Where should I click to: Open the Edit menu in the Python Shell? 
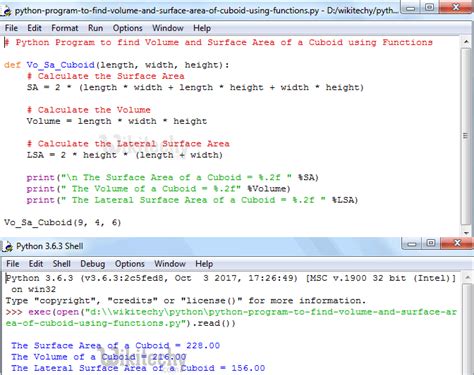click(36, 264)
